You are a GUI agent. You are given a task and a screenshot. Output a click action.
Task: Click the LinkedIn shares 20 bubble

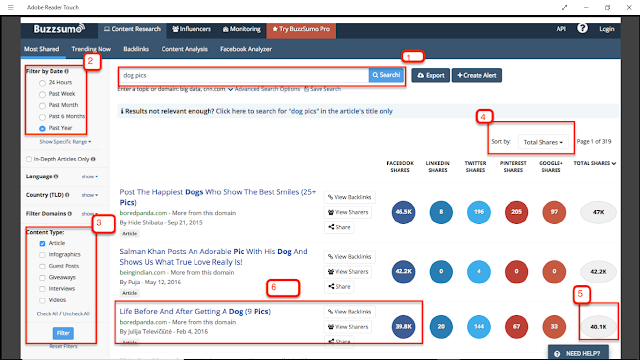[441, 327]
